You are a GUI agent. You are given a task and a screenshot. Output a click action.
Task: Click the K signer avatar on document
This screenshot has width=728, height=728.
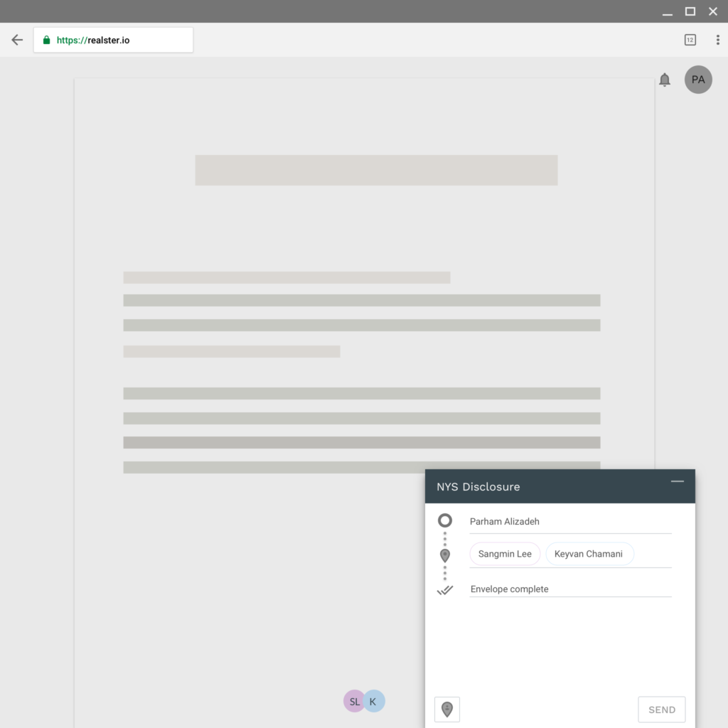(x=374, y=701)
